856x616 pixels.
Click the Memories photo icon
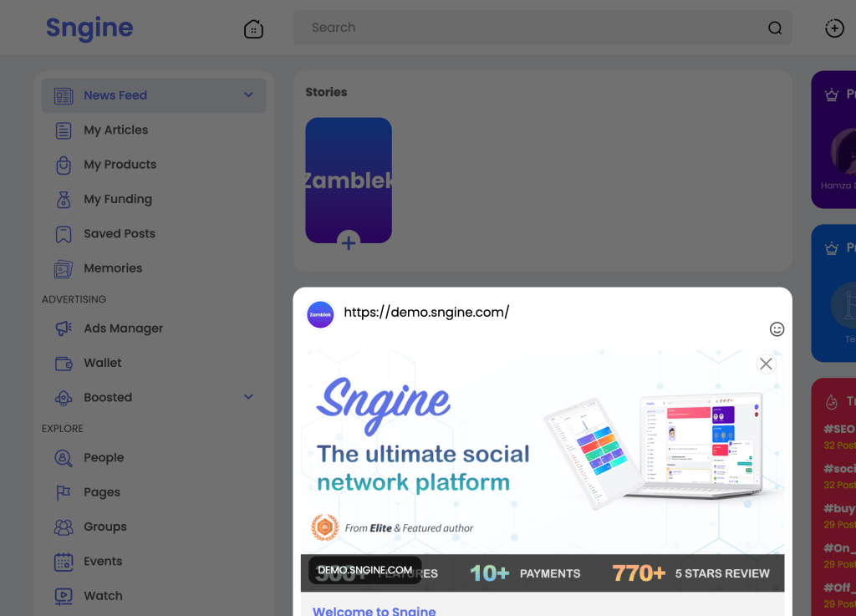tap(64, 269)
